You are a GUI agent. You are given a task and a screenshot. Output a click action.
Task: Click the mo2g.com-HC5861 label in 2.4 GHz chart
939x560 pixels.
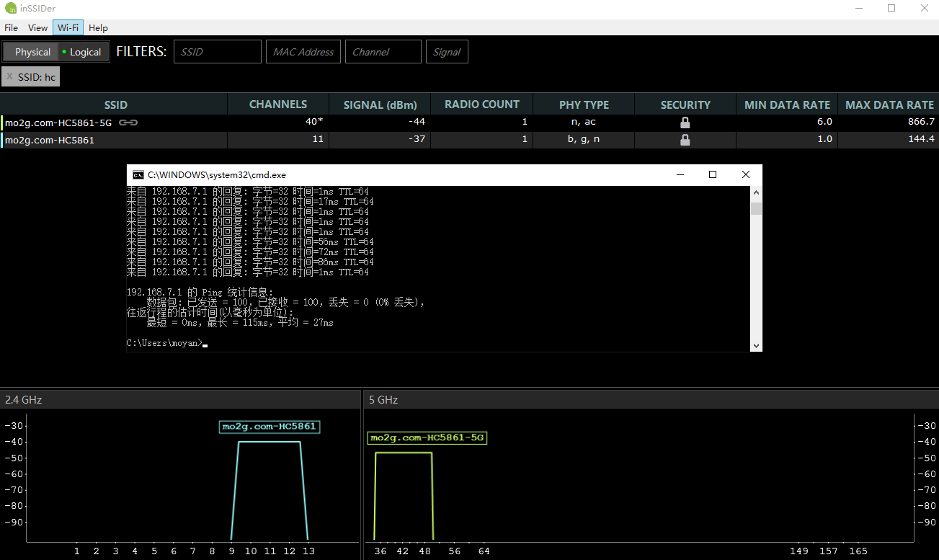point(270,427)
